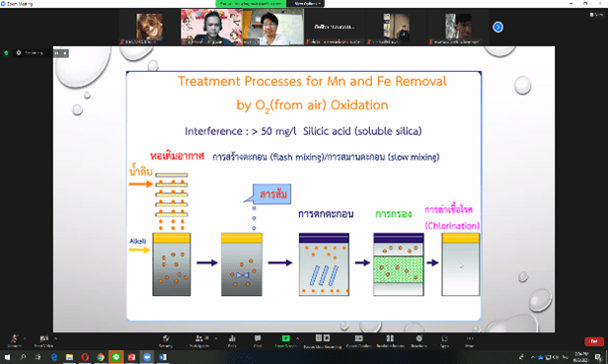The image size is (608, 364).
Task: Show hidden system tray icons
Action: point(532,357)
